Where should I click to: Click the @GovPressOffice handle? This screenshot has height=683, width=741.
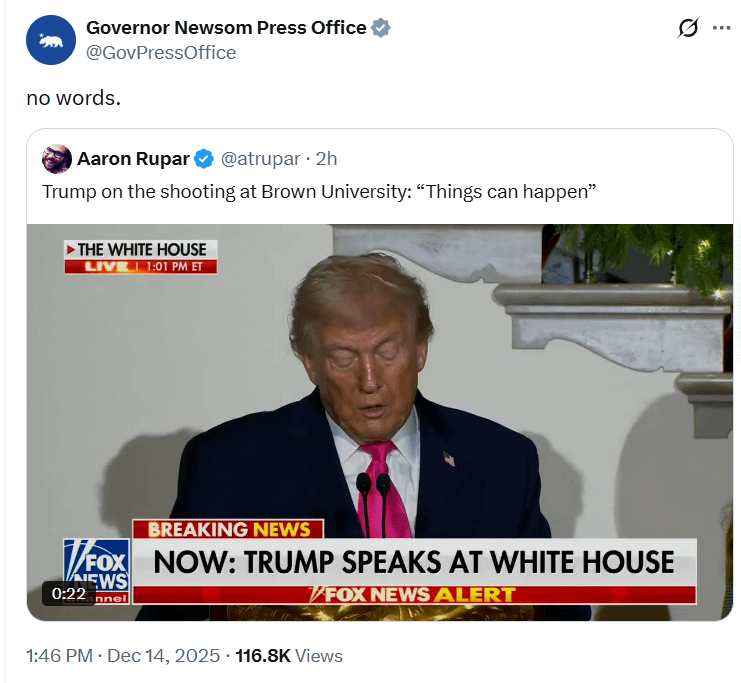[x=161, y=52]
